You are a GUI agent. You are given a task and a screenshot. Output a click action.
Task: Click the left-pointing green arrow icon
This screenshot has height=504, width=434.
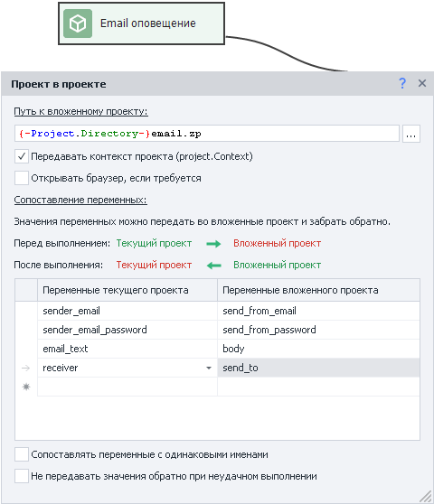pos(213,266)
